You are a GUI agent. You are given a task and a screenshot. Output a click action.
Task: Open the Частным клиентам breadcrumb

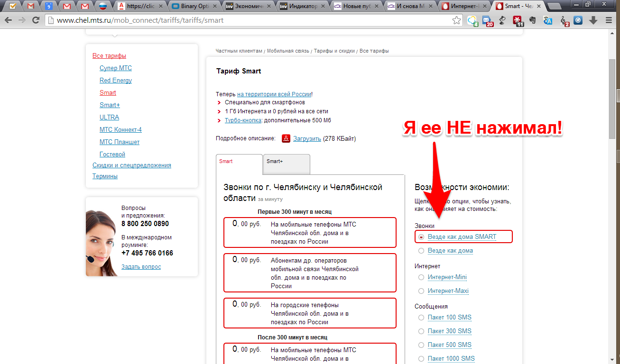[x=239, y=51]
